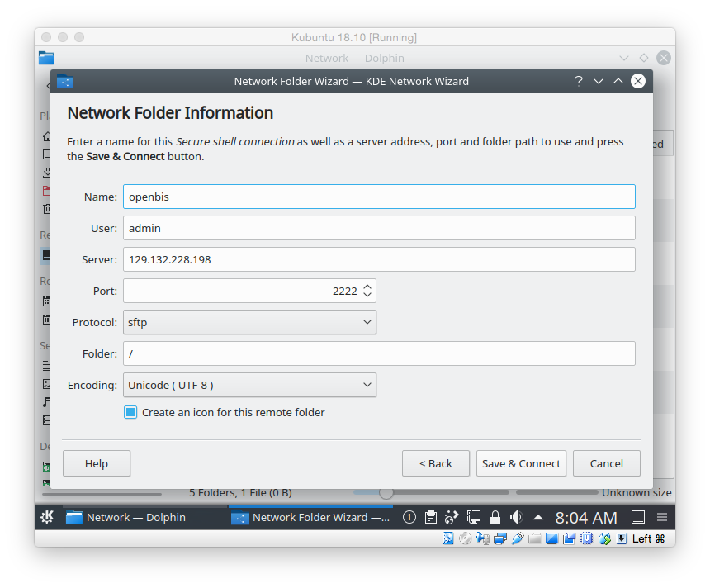Click the volume speaker tray icon
Screen dimensions: 710x588
pos(516,517)
